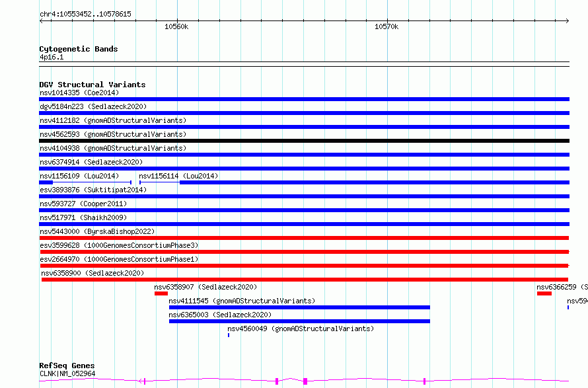Screen dimensions: 588x388
Task: Click the red bar under nsv6358900
Action: (305, 280)
